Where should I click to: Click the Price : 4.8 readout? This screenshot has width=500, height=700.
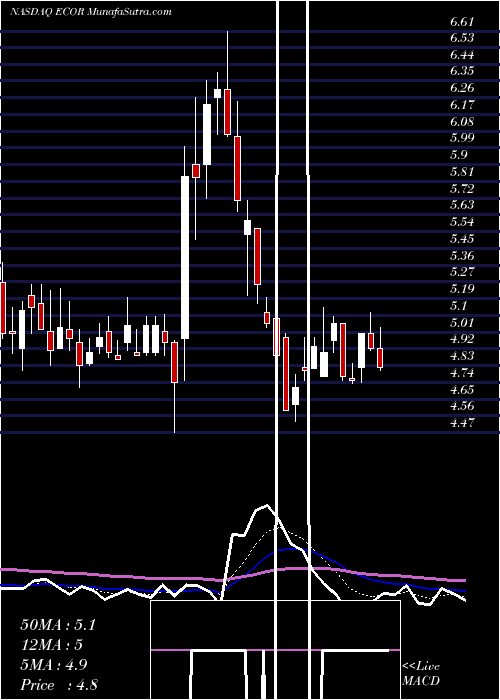click(59, 685)
